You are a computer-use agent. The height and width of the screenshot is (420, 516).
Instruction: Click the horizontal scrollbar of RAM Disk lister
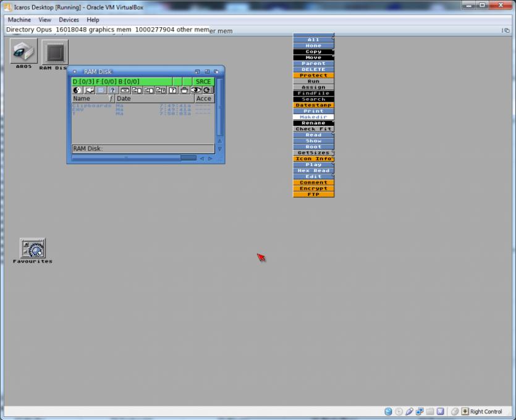pos(125,158)
